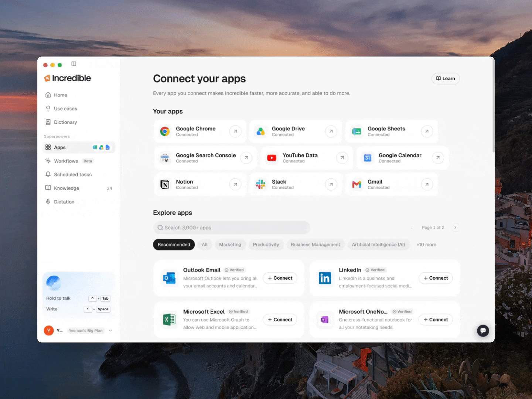Select the Recommended filter tab
The height and width of the screenshot is (399, 532).
(174, 245)
